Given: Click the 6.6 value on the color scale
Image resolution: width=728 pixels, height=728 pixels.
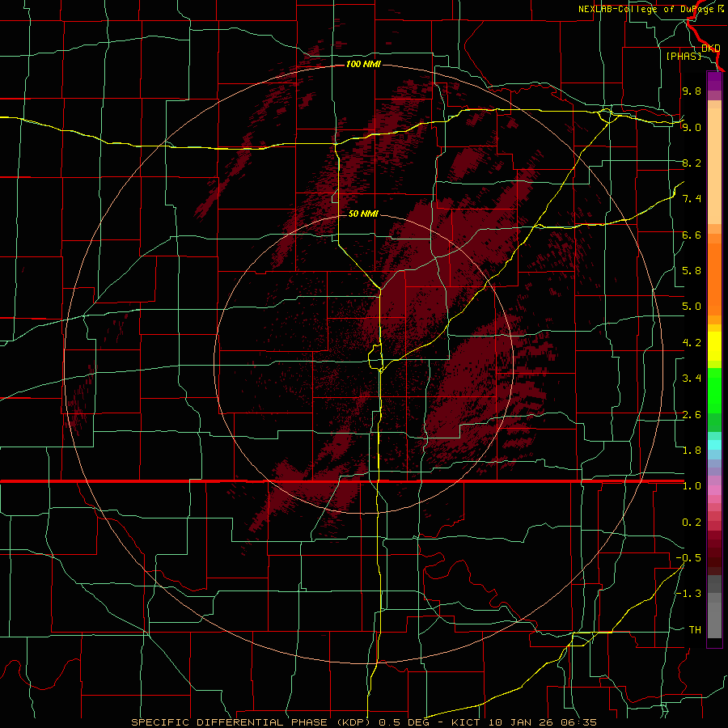Looking at the screenshot, I should (692, 235).
